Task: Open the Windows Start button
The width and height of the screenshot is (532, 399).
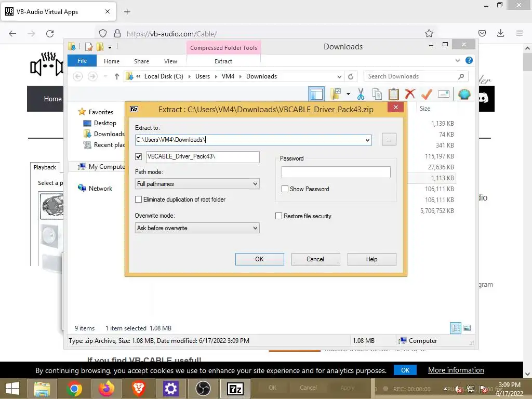Action: [x=12, y=389]
